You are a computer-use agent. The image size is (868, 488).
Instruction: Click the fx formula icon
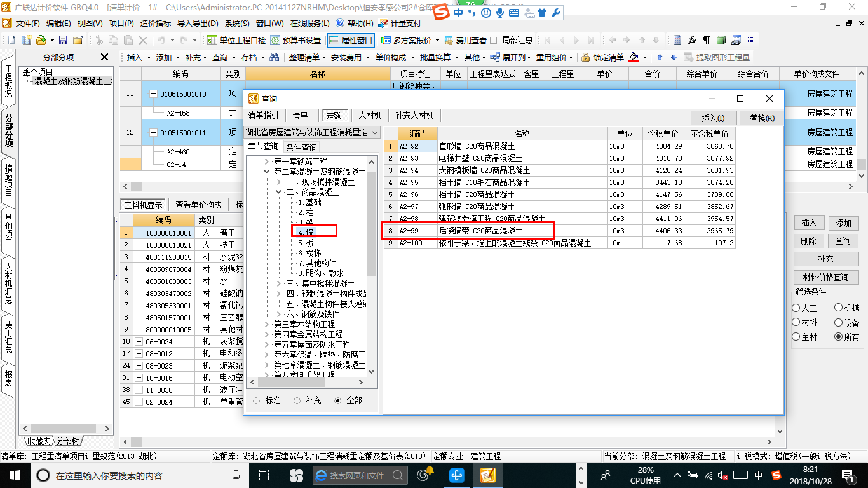pos(692,40)
